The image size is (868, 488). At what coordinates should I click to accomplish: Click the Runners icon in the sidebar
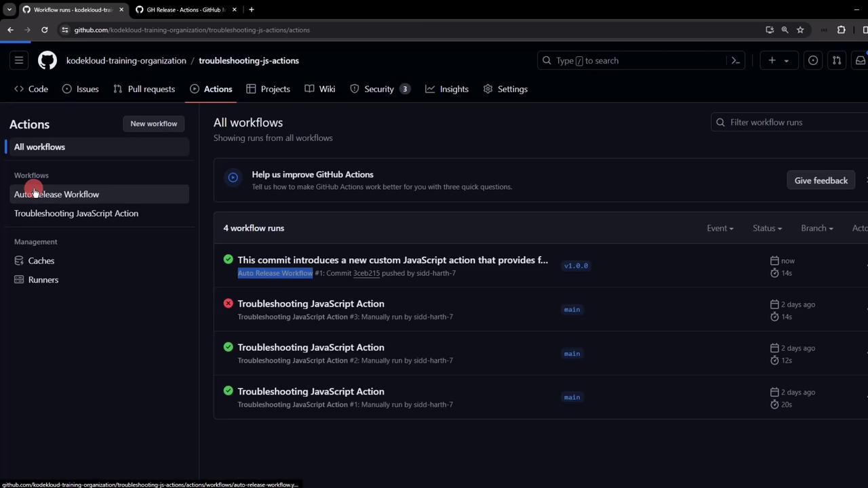(x=19, y=279)
